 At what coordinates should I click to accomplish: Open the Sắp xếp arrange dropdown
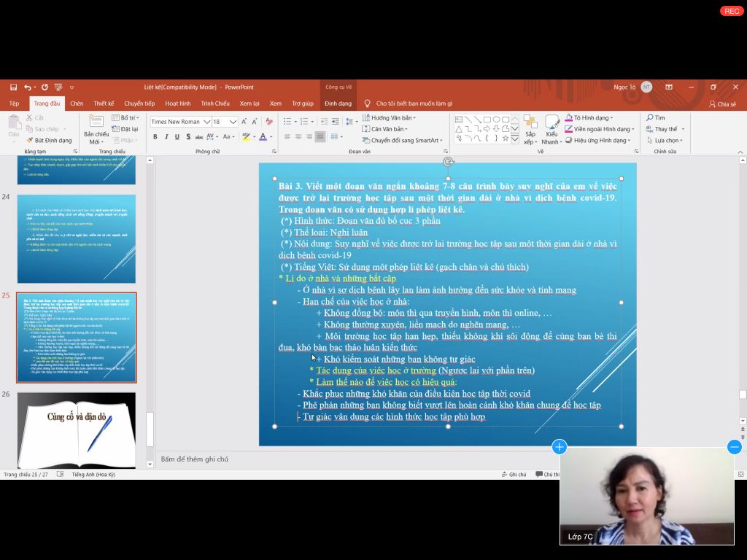pyautogui.click(x=530, y=130)
